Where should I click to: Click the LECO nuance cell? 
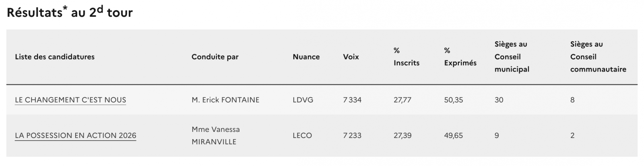point(302,135)
